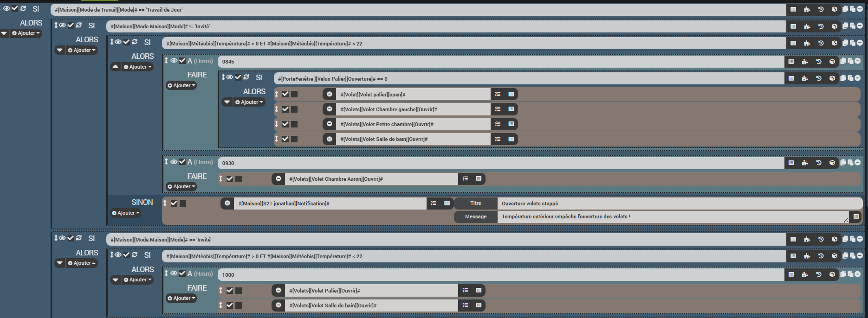Disable the != 'Invité' SI block checkbox

(71, 25)
